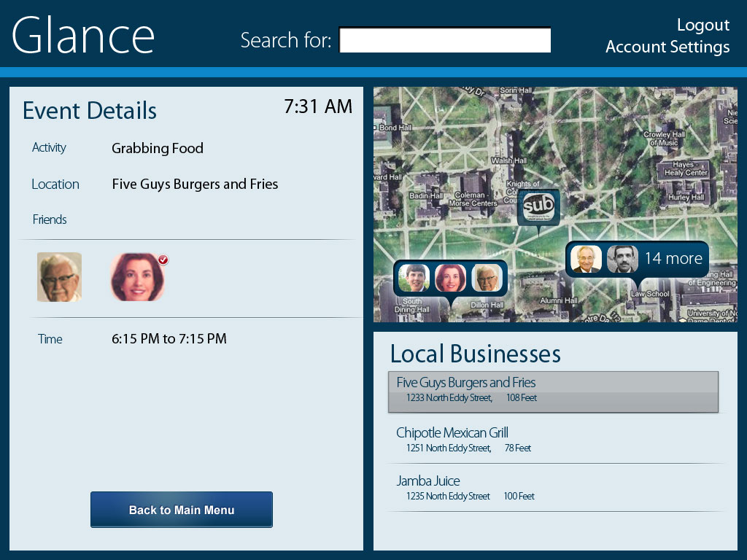Click the Glance logo in the header
Screen dimensions: 747x560
pyautogui.click(x=83, y=36)
